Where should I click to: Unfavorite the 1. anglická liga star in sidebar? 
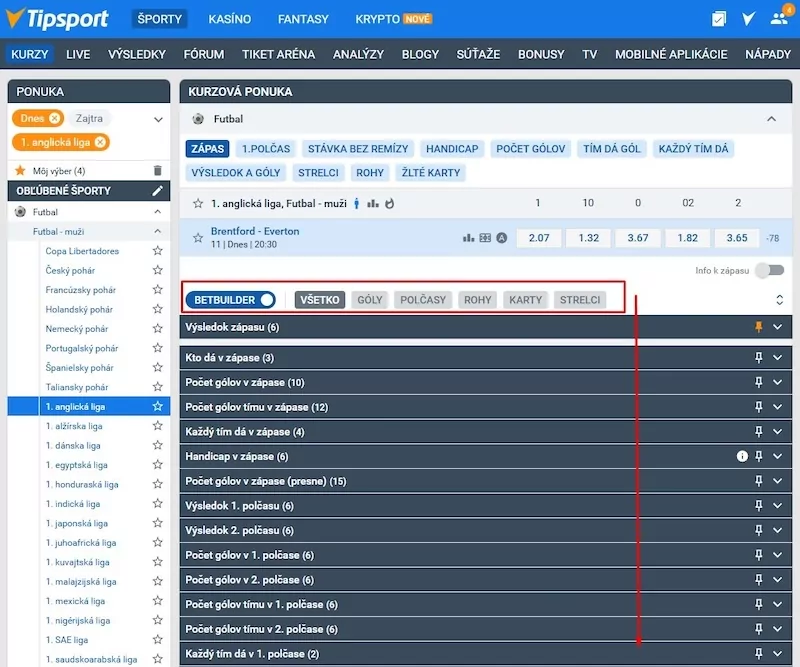158,406
